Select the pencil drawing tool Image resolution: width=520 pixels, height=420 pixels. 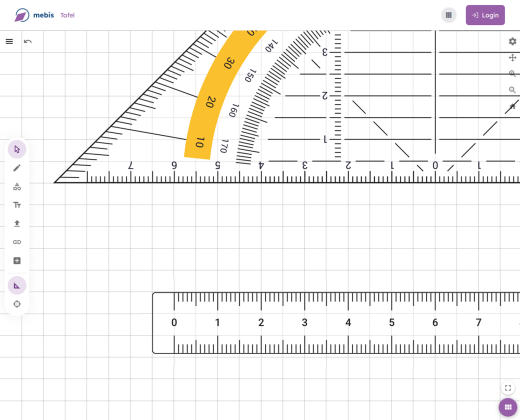[x=17, y=168]
